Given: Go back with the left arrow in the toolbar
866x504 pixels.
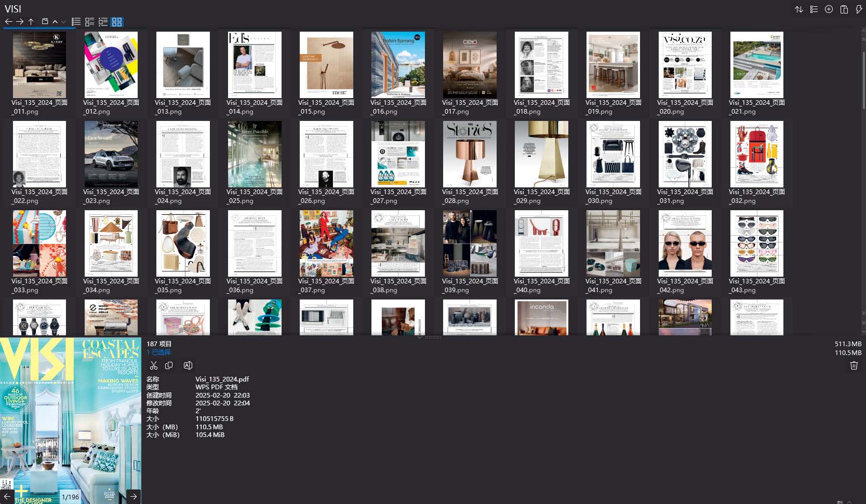Looking at the screenshot, I should pos(8,21).
